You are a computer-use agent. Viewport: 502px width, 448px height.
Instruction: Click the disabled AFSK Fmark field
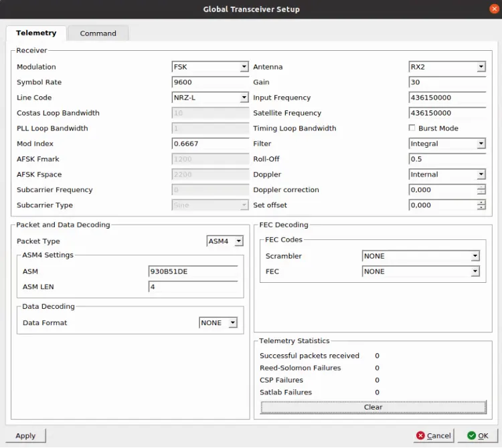210,159
